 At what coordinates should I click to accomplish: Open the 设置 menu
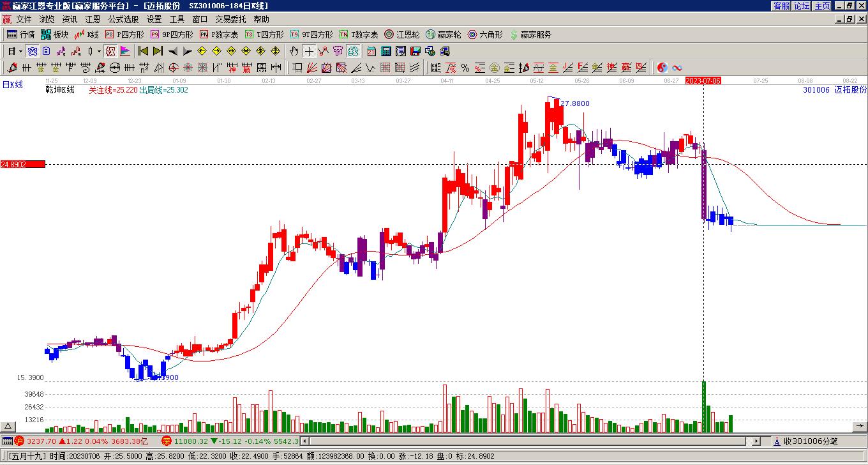click(154, 19)
